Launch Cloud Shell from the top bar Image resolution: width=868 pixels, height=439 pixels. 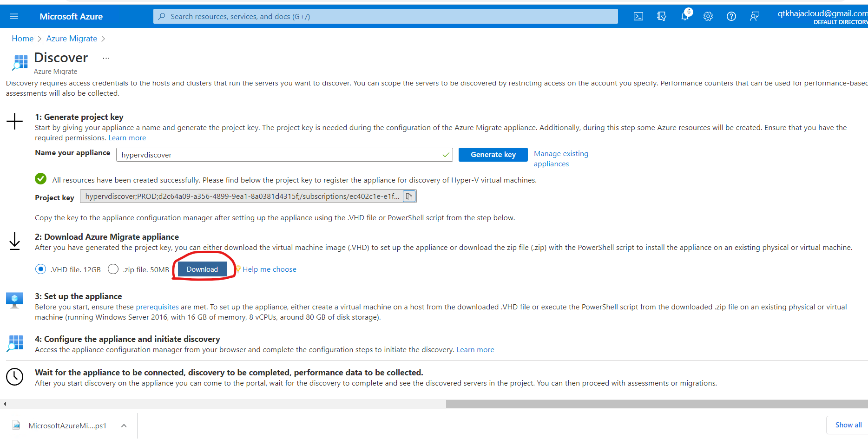coord(638,16)
